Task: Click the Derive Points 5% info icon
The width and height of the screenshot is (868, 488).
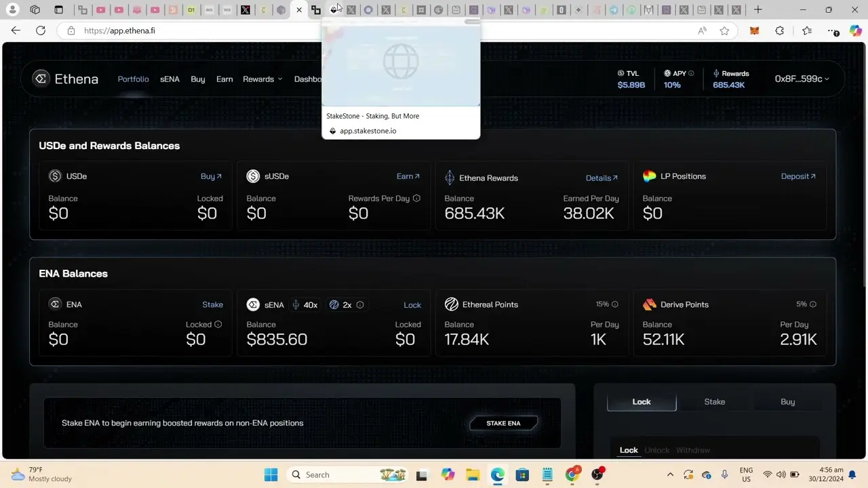Action: 812,304
